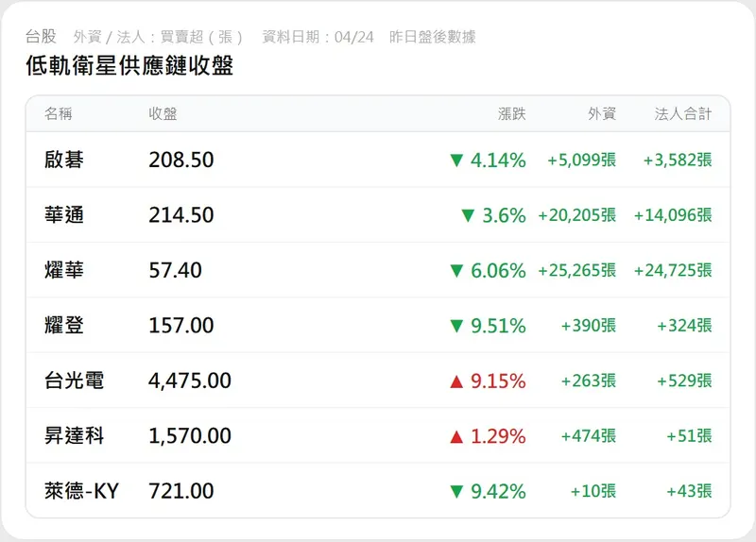Click institutional total +14,096張
756x542 pixels.
coord(673,215)
